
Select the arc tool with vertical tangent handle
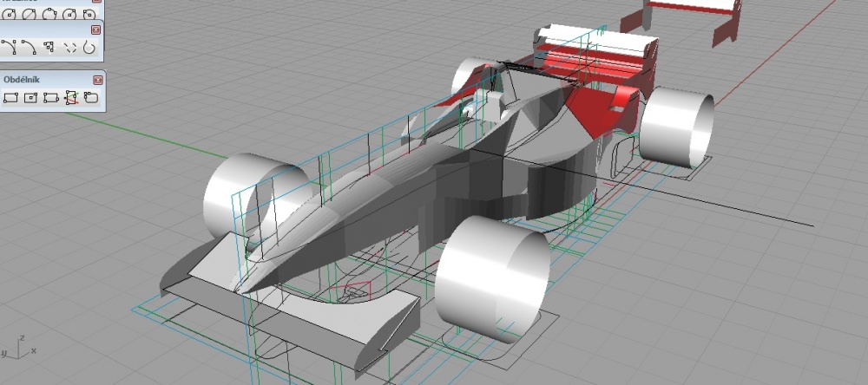click(9, 48)
